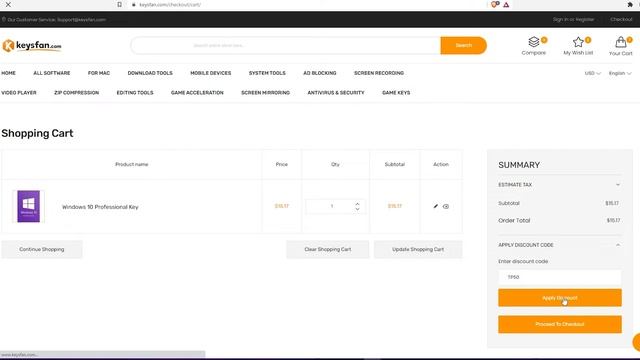The height and width of the screenshot is (360, 640).
Task: Click the bookmark icon in address bar
Action: [119, 4]
